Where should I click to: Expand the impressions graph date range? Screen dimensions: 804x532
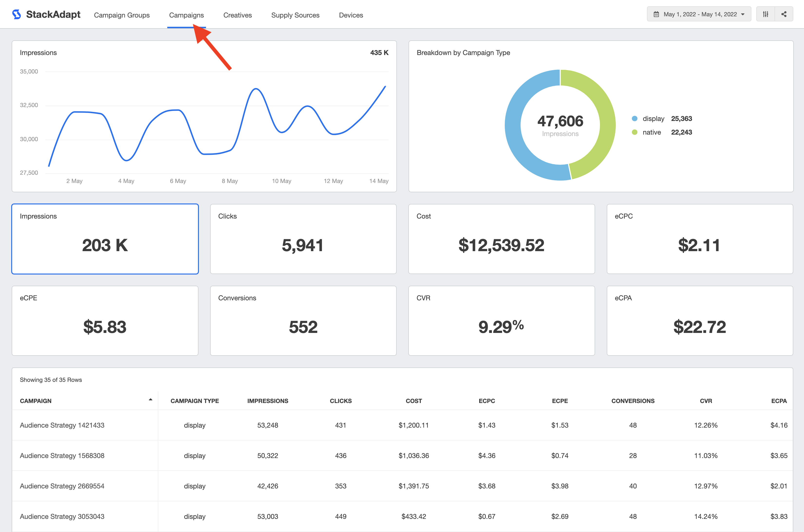point(699,14)
